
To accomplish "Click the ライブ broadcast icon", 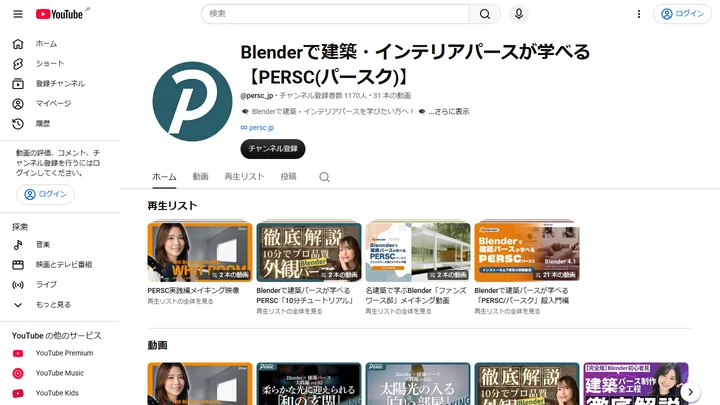I will tap(18, 285).
